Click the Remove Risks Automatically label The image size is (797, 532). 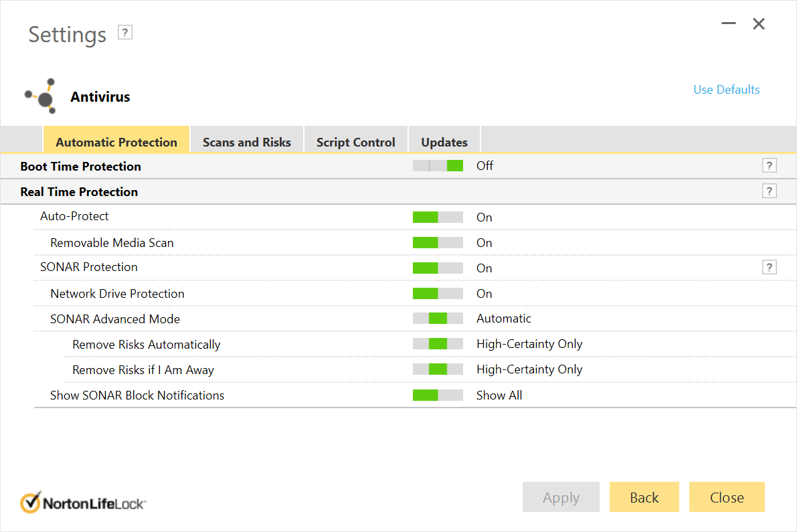tap(147, 345)
